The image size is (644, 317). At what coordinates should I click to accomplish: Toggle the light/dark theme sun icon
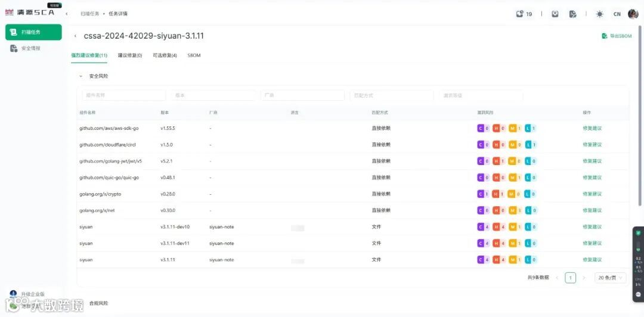pyautogui.click(x=600, y=14)
